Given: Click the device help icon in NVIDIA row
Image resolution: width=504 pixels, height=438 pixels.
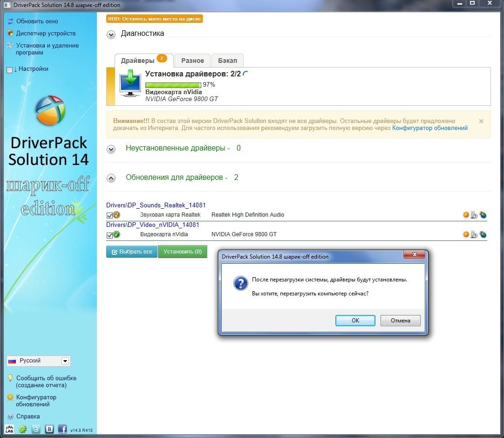Looking at the screenshot, I should pyautogui.click(x=474, y=234).
